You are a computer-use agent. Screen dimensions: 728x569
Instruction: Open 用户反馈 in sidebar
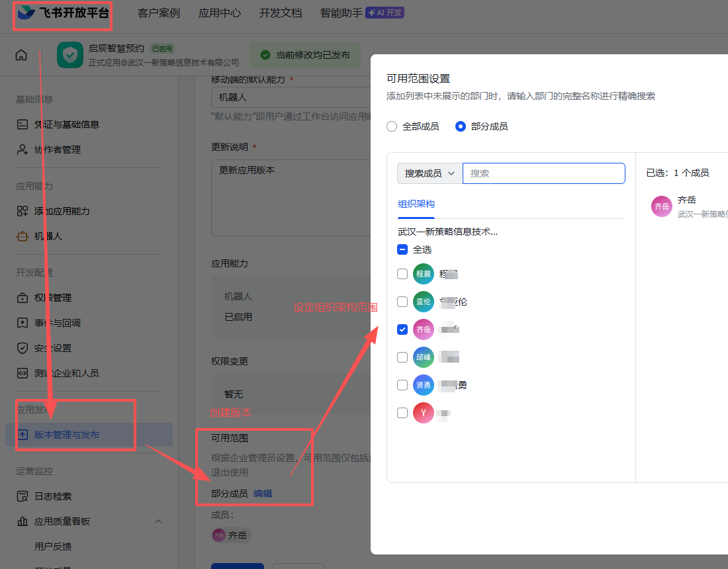tap(53, 547)
